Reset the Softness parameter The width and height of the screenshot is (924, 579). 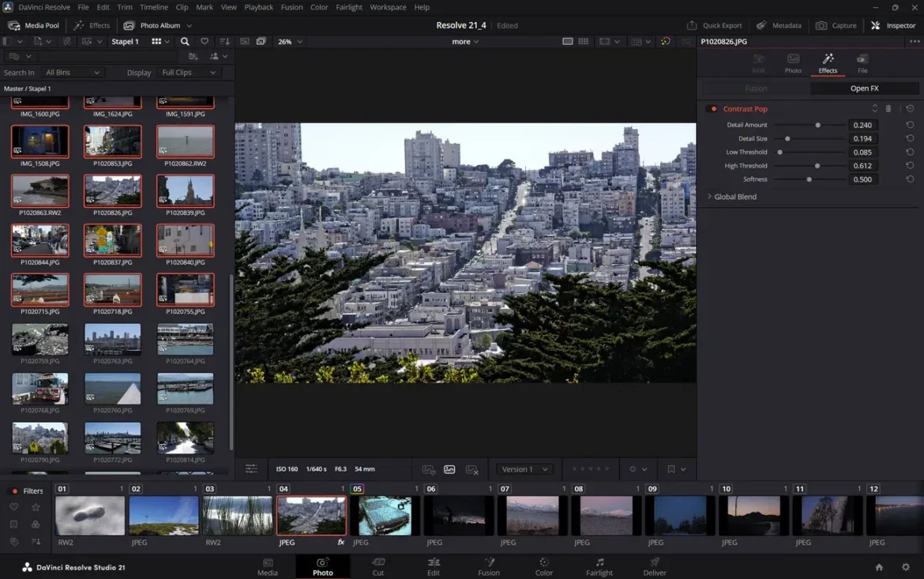coord(910,179)
